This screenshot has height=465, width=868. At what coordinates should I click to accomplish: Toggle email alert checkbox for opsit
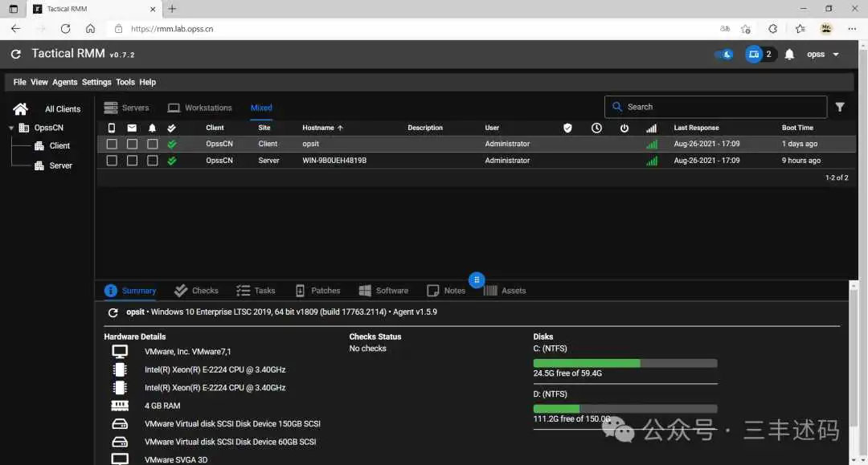(x=132, y=144)
